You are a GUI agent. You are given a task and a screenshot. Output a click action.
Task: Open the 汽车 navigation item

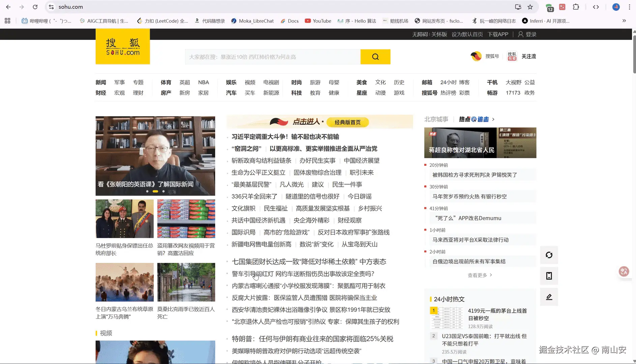pyautogui.click(x=231, y=93)
